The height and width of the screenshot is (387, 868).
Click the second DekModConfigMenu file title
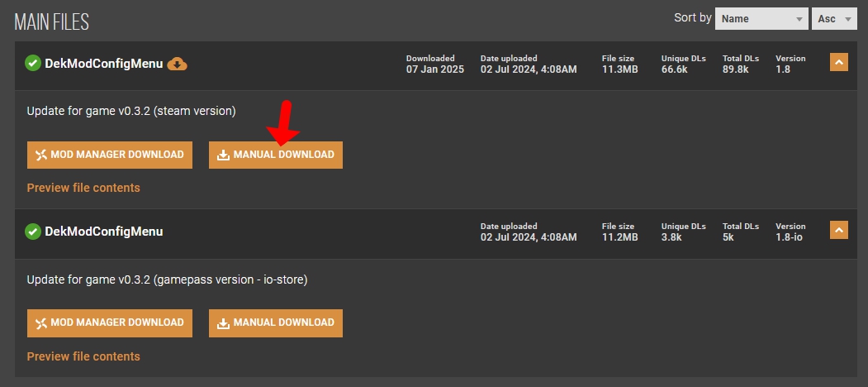104,232
